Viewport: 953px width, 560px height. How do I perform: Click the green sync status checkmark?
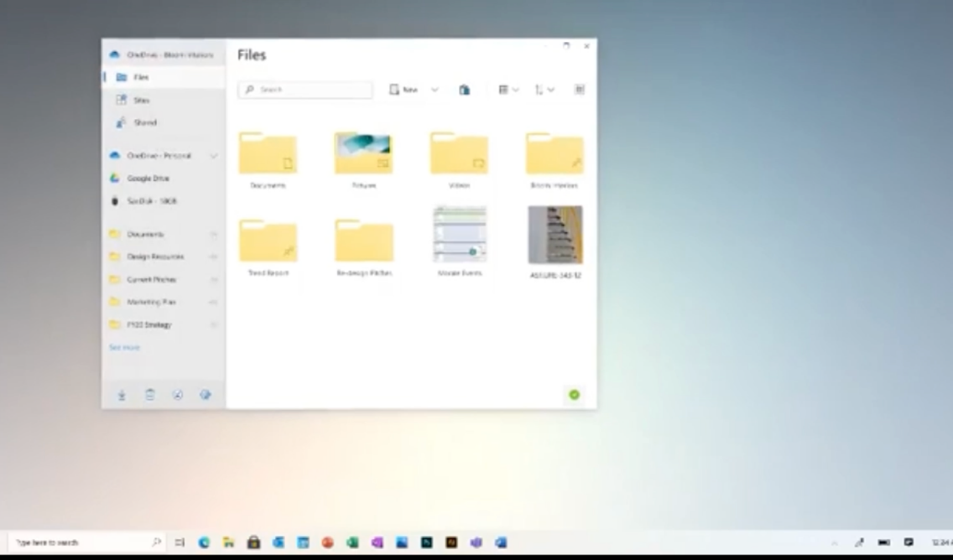574,395
